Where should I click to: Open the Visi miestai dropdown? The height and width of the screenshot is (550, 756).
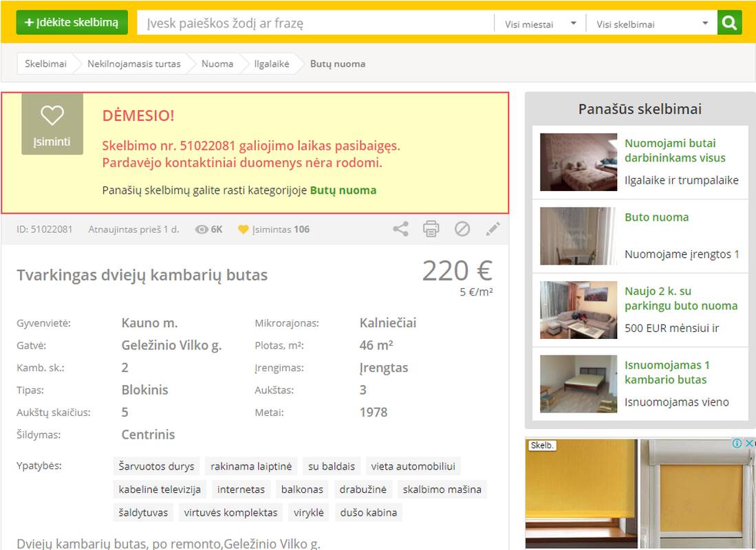[x=539, y=23]
